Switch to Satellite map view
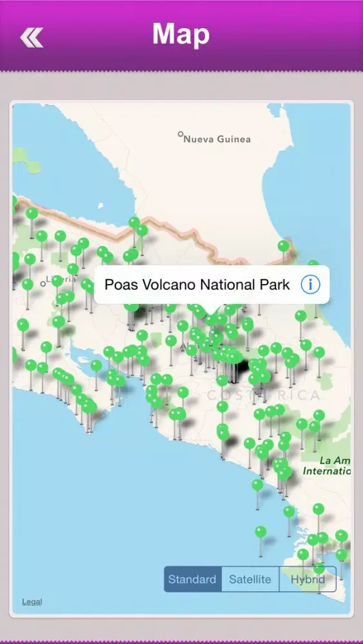This screenshot has width=363, height=644. (x=250, y=579)
